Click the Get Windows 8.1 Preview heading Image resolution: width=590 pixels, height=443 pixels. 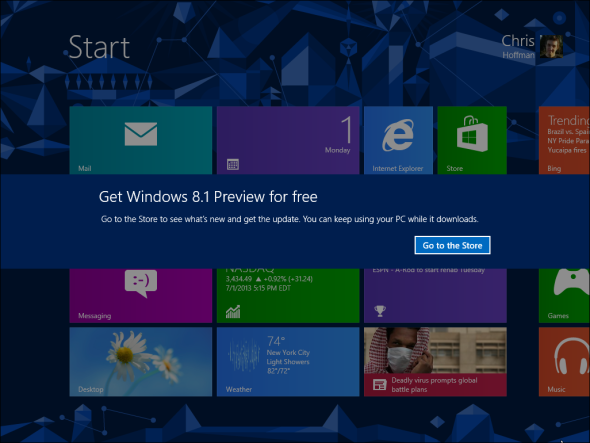[x=208, y=197]
